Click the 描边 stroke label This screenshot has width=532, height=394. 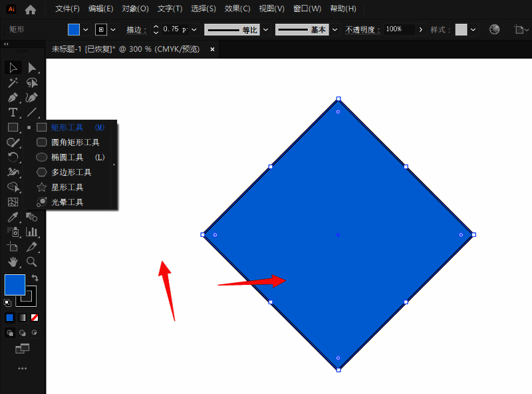point(136,30)
